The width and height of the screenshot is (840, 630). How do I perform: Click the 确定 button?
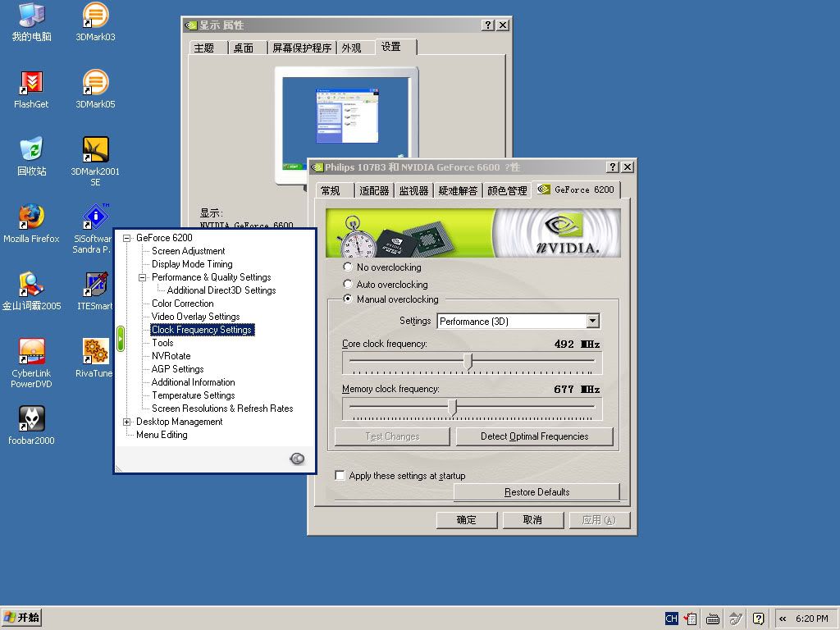[x=467, y=520]
